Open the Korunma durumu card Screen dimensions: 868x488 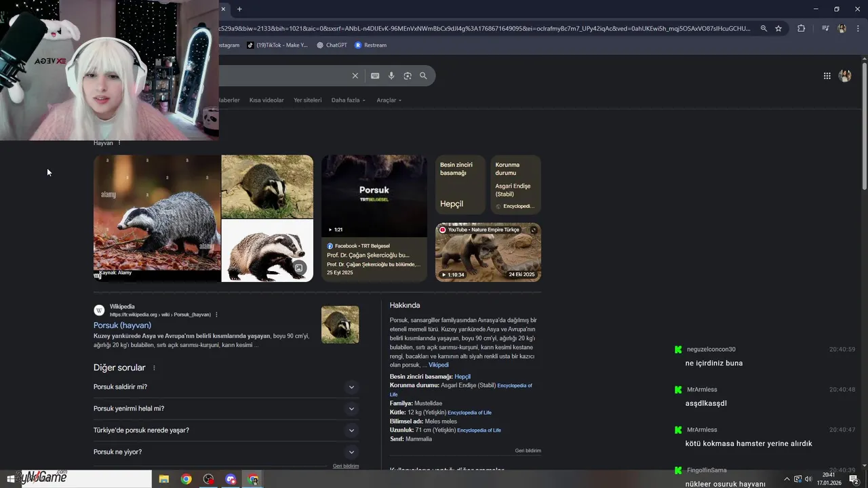click(x=515, y=184)
